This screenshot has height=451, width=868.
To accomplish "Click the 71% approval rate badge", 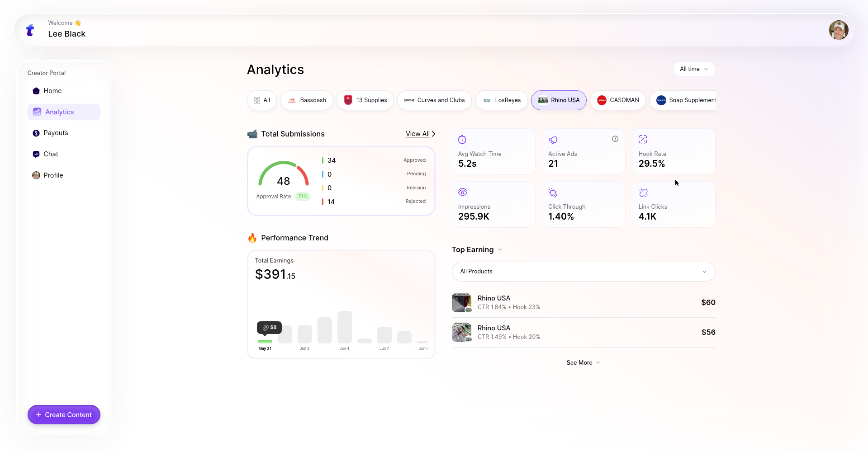I will click(x=303, y=197).
